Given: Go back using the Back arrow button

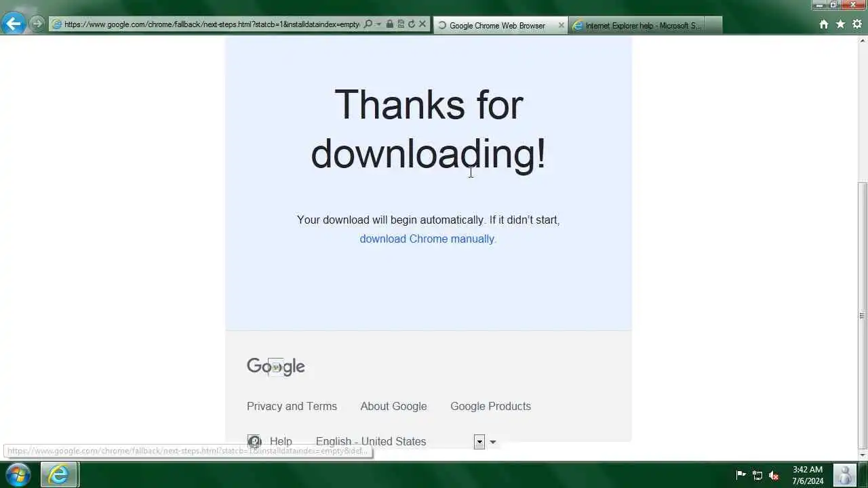Looking at the screenshot, I should pos(14,24).
